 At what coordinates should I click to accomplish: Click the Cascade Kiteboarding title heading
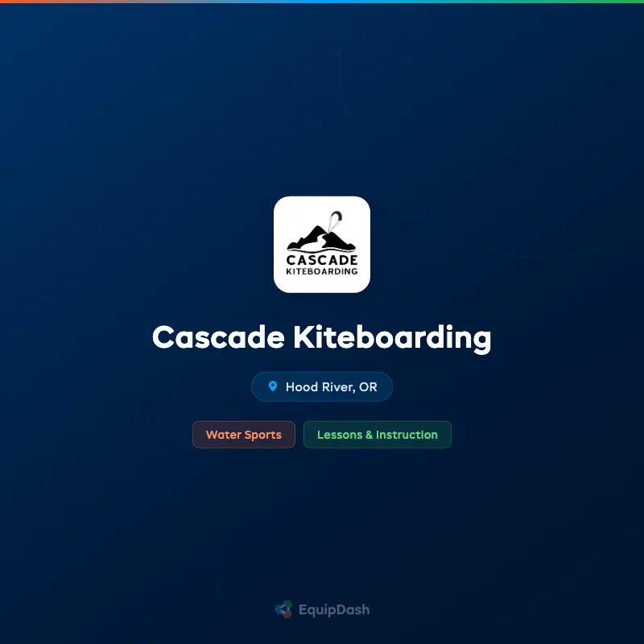point(322,337)
